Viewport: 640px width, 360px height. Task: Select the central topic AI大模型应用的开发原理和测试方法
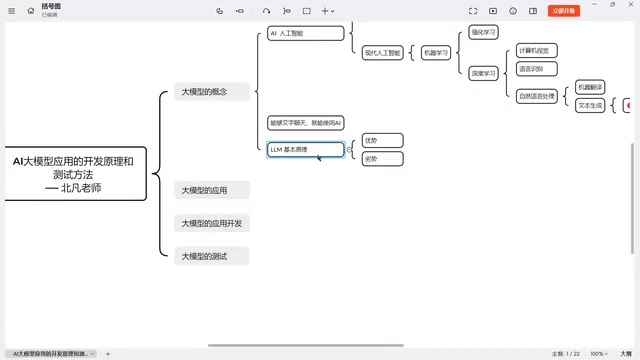(x=76, y=173)
